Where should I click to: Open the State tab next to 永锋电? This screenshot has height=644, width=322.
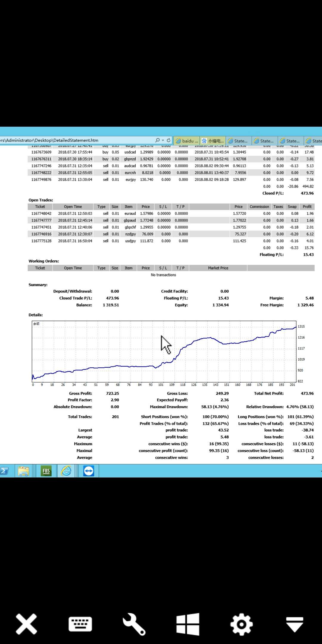(x=239, y=141)
